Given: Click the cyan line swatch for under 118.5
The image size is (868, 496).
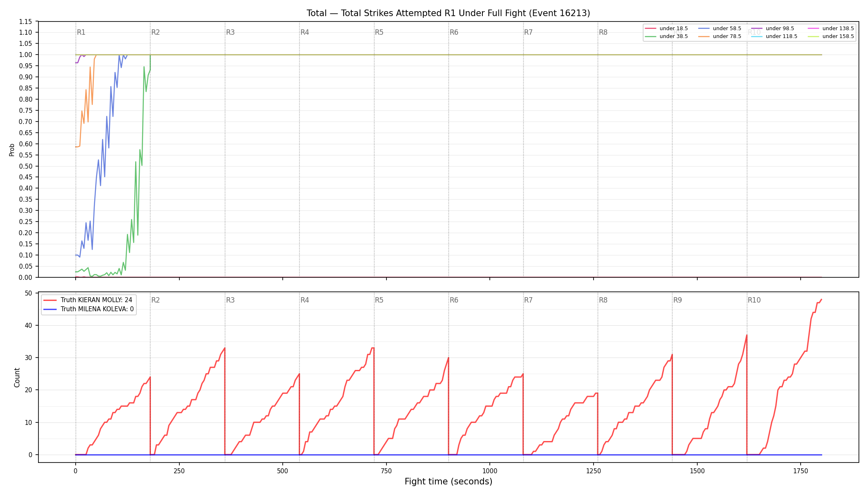Looking at the screenshot, I should (757, 36).
